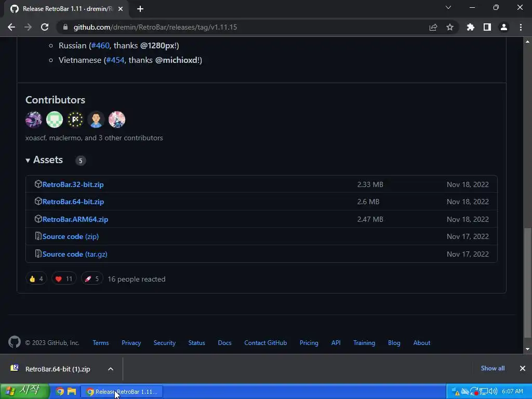Reload the page with the refresh icon

pos(45,27)
